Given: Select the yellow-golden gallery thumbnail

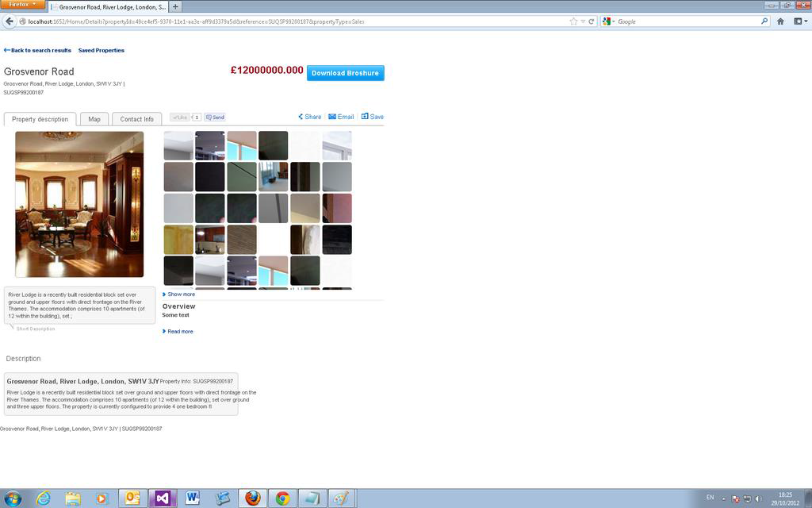Looking at the screenshot, I should [x=178, y=240].
